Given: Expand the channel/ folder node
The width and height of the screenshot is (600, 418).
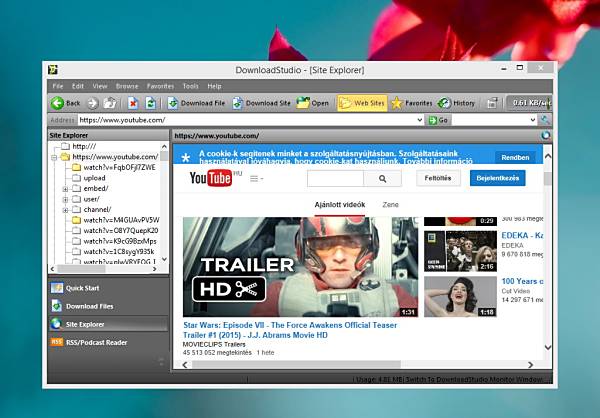Looking at the screenshot, I should coord(65,210).
